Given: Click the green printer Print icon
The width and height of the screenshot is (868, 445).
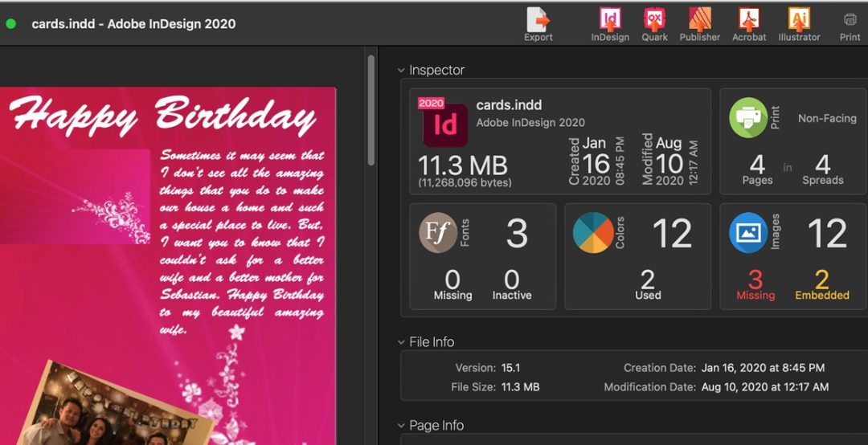Looking at the screenshot, I should (748, 117).
